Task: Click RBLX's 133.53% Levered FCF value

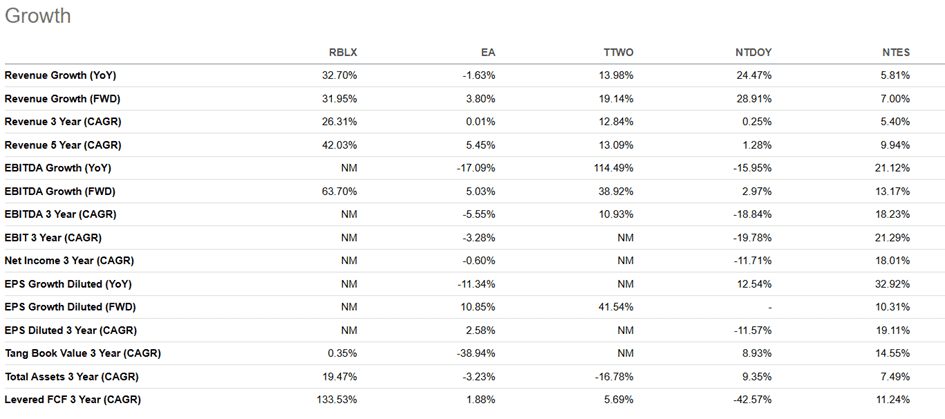Action: pyautogui.click(x=336, y=400)
